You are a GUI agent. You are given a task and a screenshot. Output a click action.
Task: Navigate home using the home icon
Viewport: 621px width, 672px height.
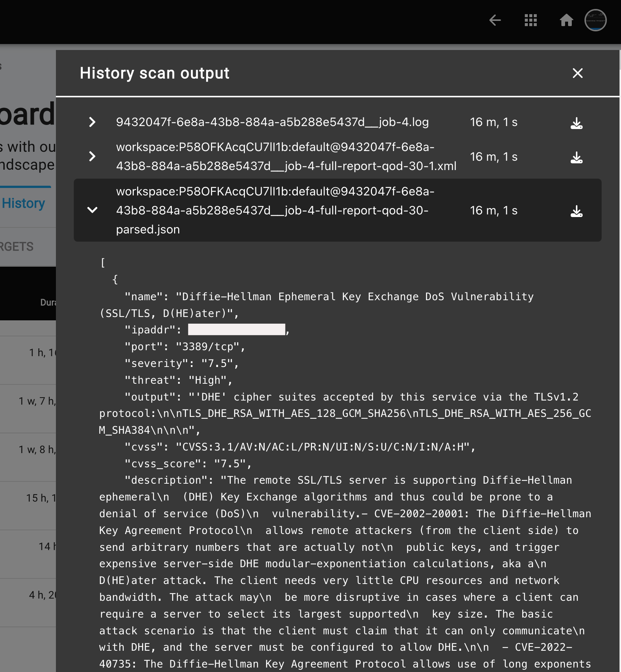click(566, 21)
